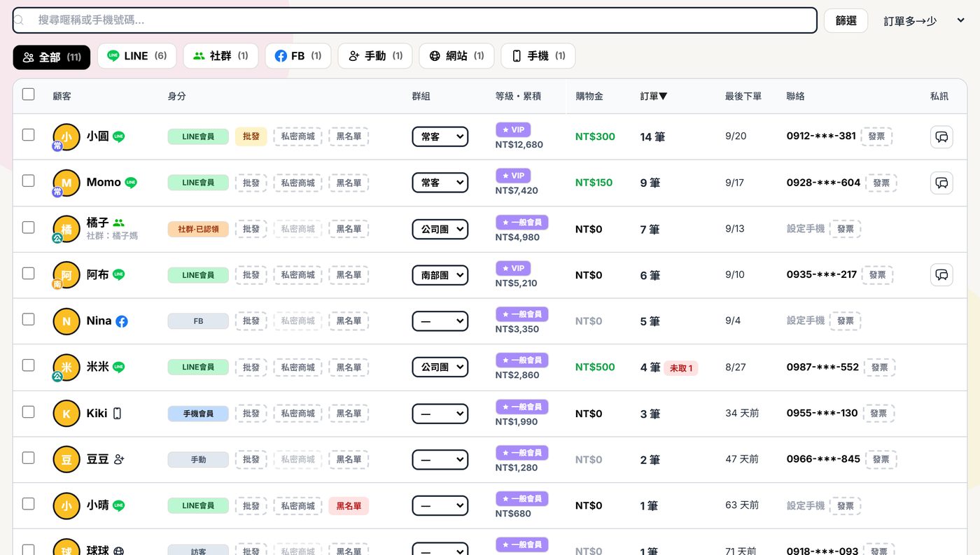Open group dropdown for 豆豆

click(x=440, y=460)
